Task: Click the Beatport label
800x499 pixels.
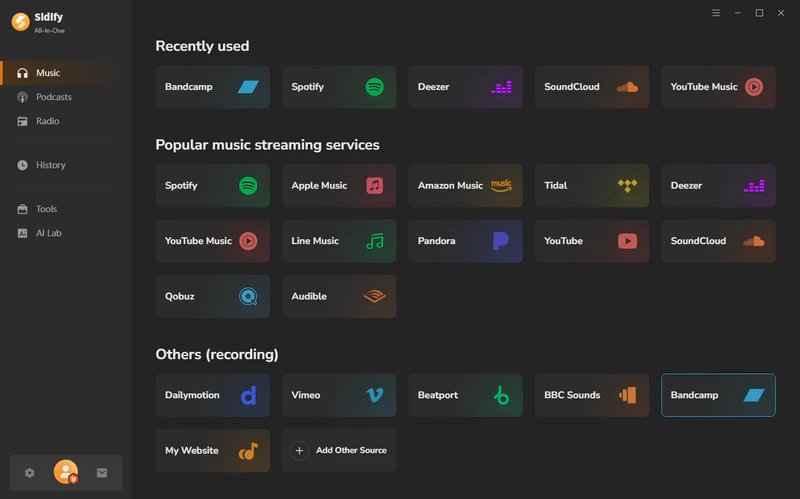Action: tap(438, 395)
